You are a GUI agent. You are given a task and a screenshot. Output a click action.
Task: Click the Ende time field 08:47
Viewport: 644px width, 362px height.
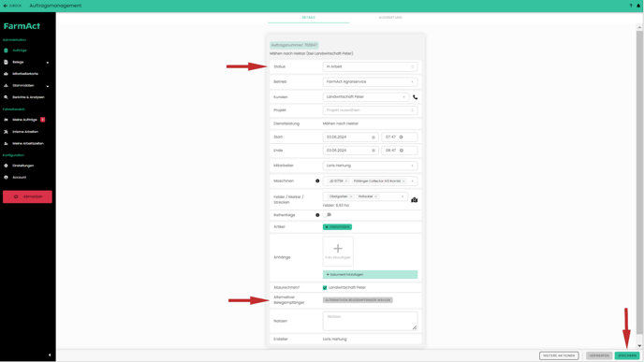pyautogui.click(x=399, y=151)
